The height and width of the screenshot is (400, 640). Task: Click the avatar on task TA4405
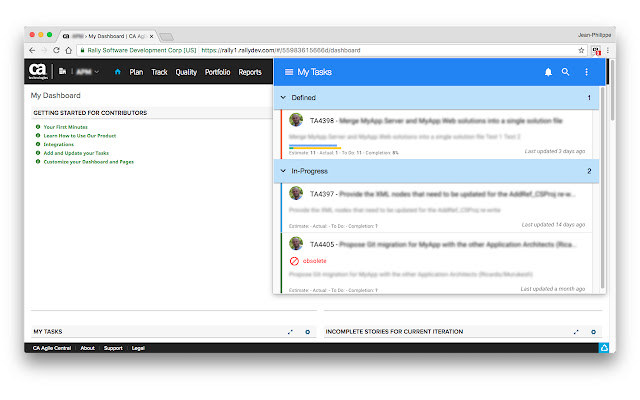point(296,244)
